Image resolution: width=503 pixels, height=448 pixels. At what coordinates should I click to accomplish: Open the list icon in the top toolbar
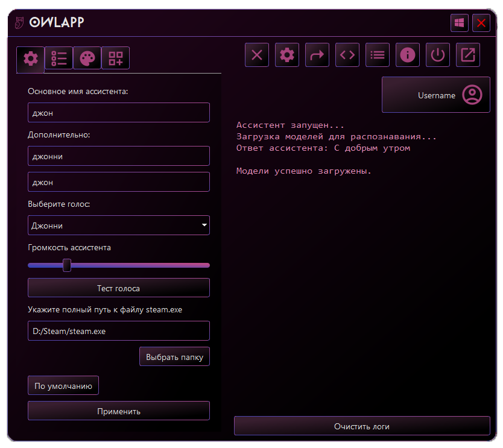378,55
